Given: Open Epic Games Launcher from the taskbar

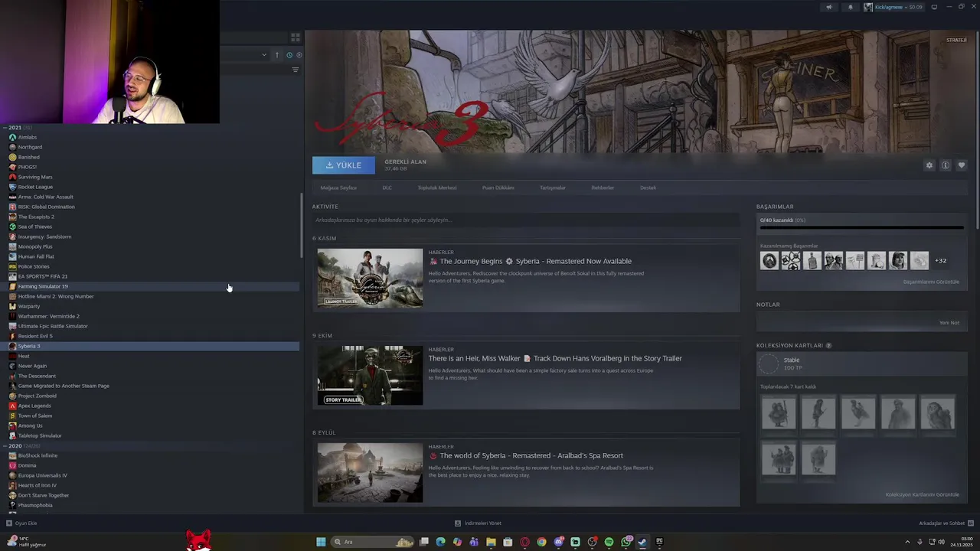Looking at the screenshot, I should (x=659, y=542).
